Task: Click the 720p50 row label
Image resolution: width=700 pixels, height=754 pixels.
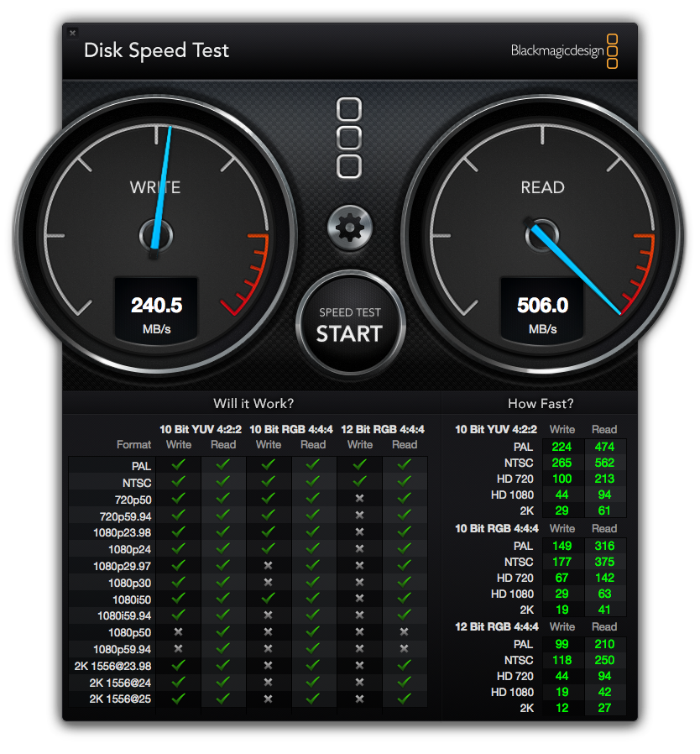Action: tap(133, 500)
